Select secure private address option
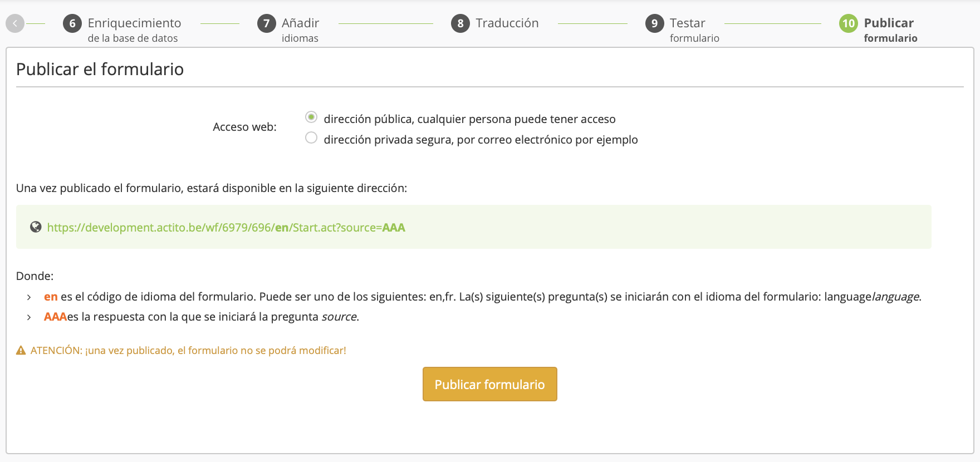This screenshot has height=462, width=980. [x=311, y=138]
